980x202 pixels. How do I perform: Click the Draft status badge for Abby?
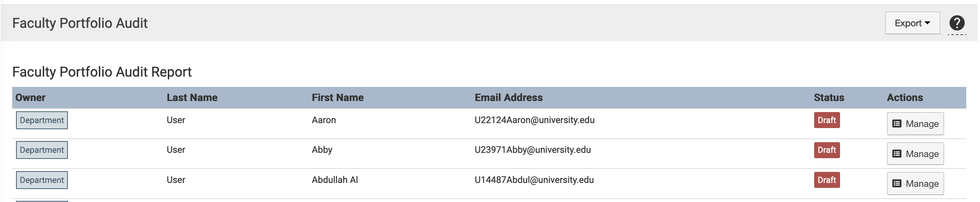(826, 150)
